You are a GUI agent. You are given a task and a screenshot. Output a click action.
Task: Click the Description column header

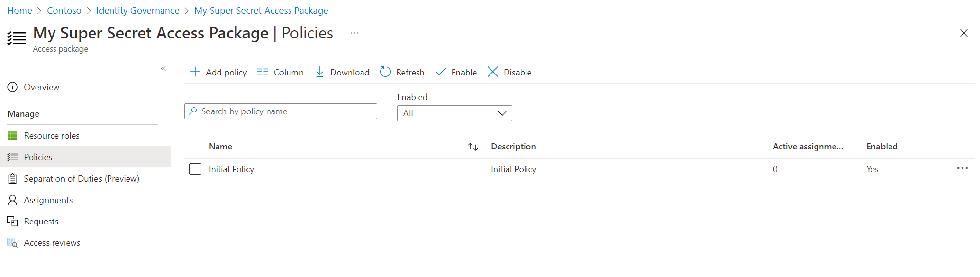click(513, 147)
